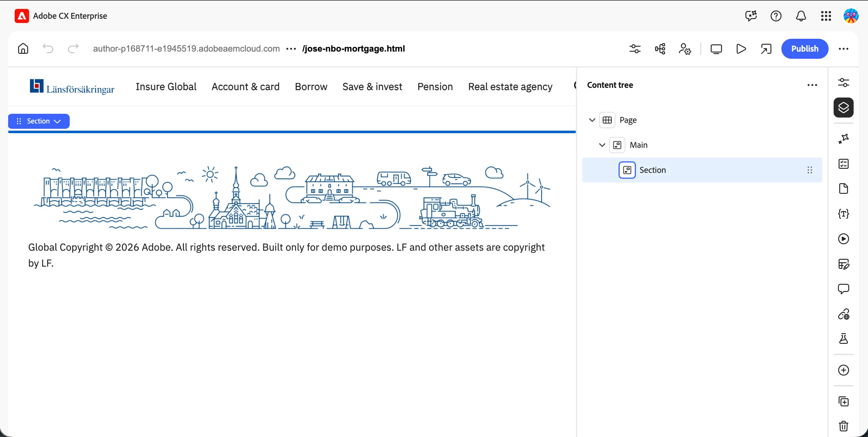Open the text variables {T} icon
Image resolution: width=868 pixels, height=437 pixels.
click(x=843, y=213)
